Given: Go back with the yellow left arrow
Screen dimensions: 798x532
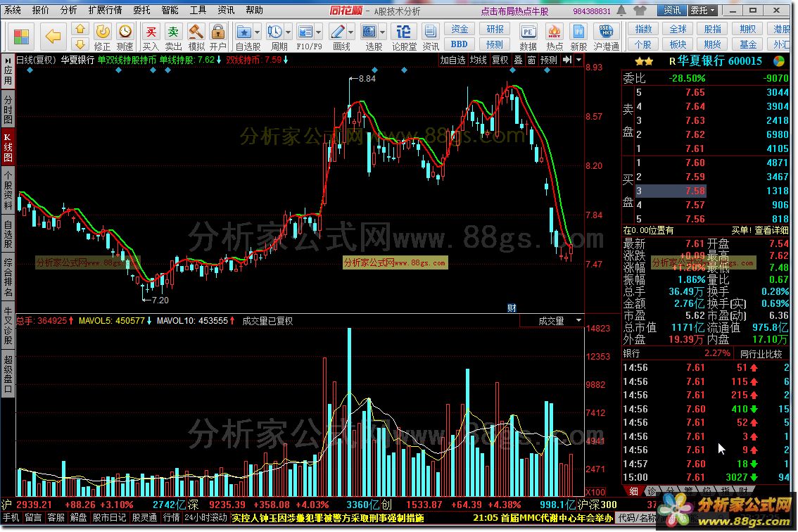Looking at the screenshot, I should (53, 36).
